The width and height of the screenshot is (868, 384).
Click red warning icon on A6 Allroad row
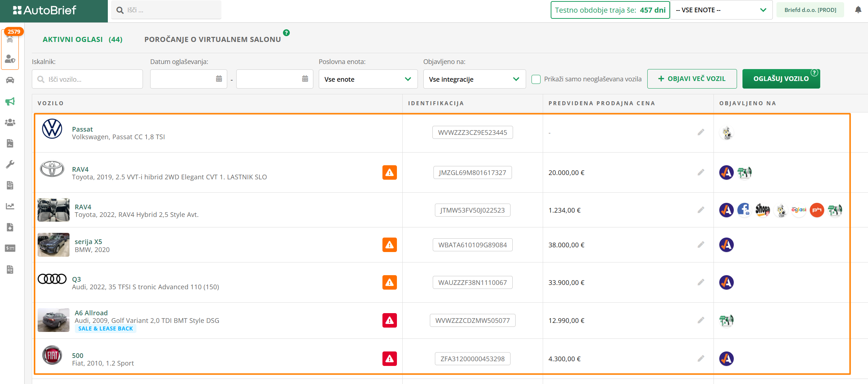pos(390,320)
